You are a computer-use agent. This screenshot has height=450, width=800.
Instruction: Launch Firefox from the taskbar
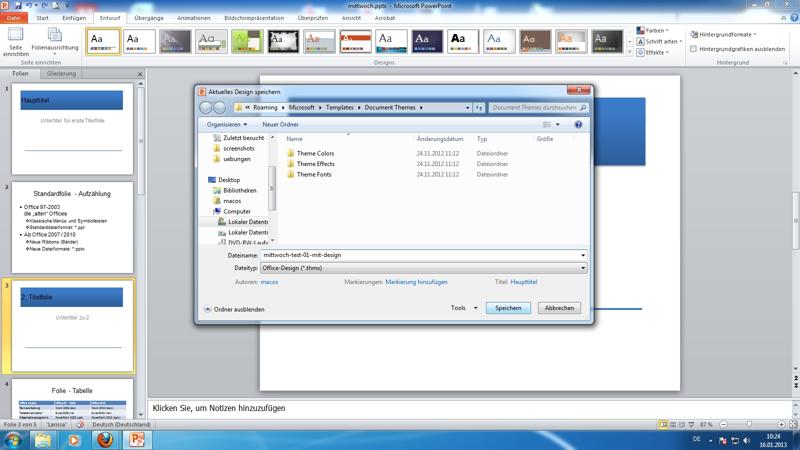pyautogui.click(x=105, y=439)
